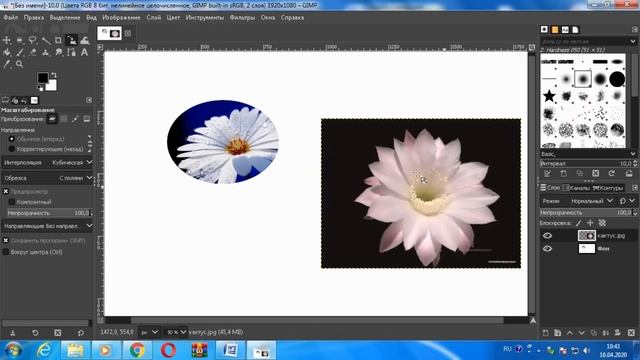Select the Free Select lasso tool
Viewport: 640px width, 360px height.
[33, 40]
